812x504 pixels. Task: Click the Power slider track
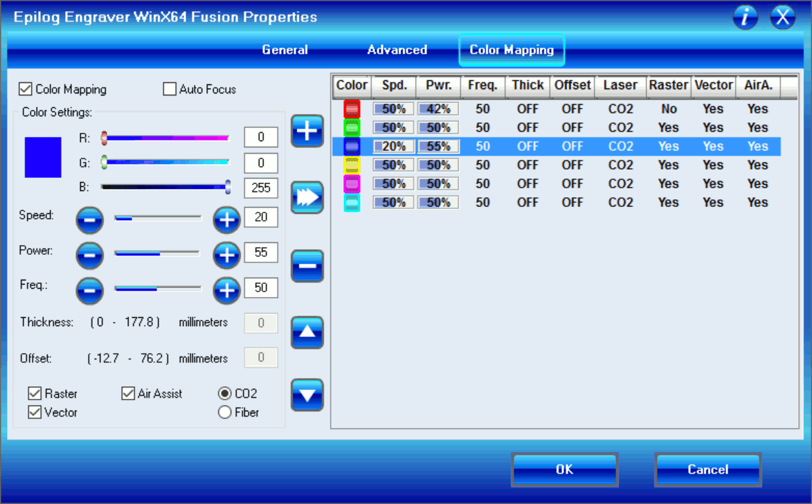point(158,253)
